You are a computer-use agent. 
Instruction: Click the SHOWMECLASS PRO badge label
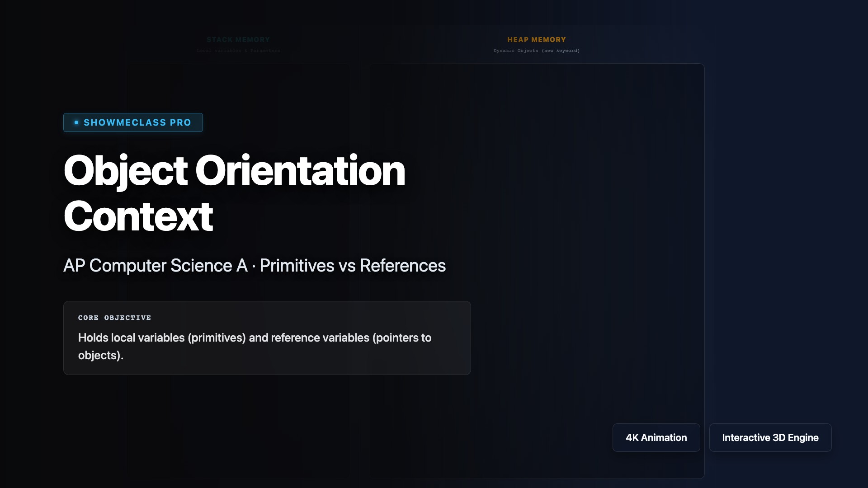[x=137, y=122]
